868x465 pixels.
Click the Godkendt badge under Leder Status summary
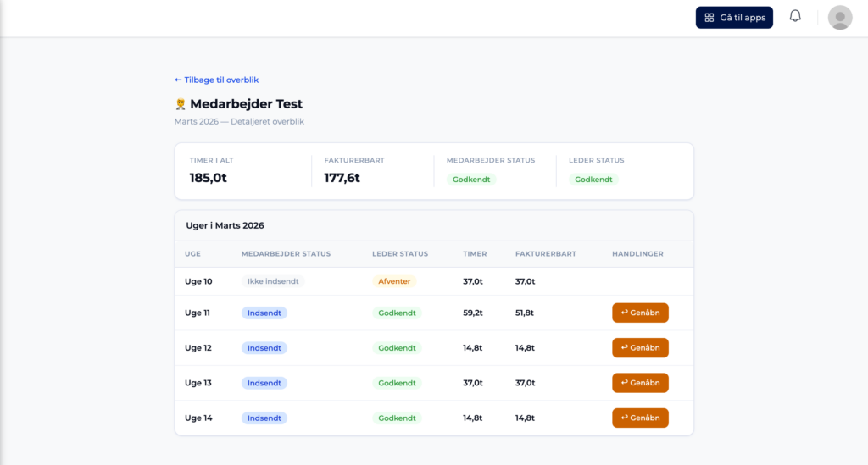[593, 180]
